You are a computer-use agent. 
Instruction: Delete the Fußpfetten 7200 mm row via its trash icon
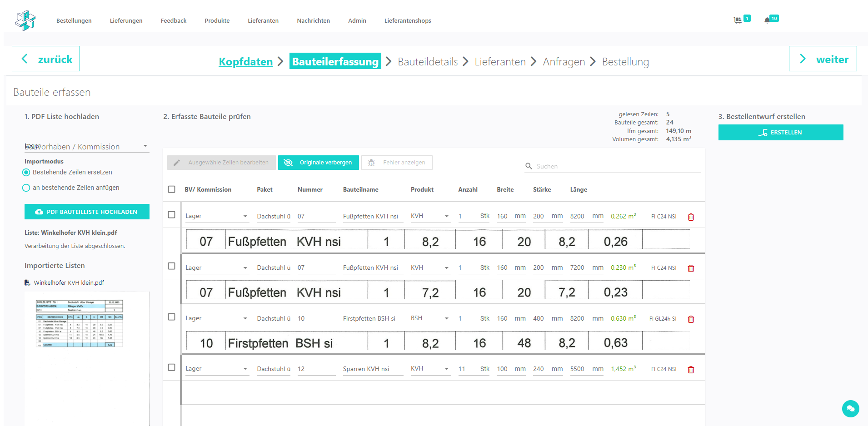[691, 268]
